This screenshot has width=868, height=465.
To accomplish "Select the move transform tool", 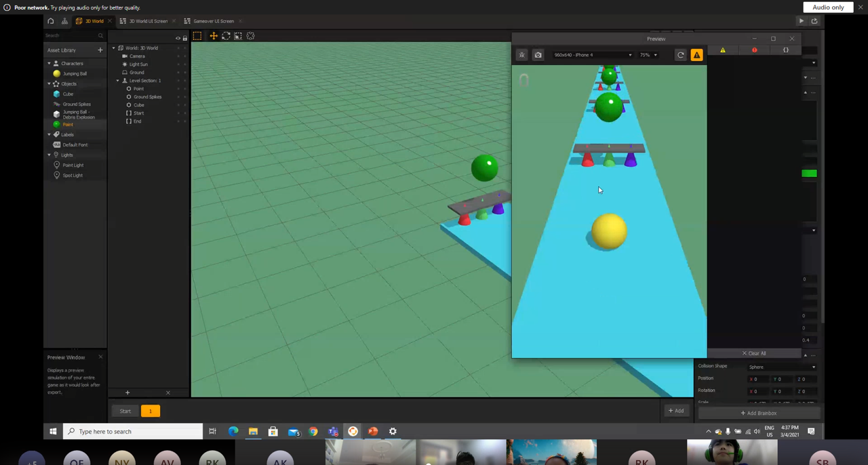I will coord(213,36).
